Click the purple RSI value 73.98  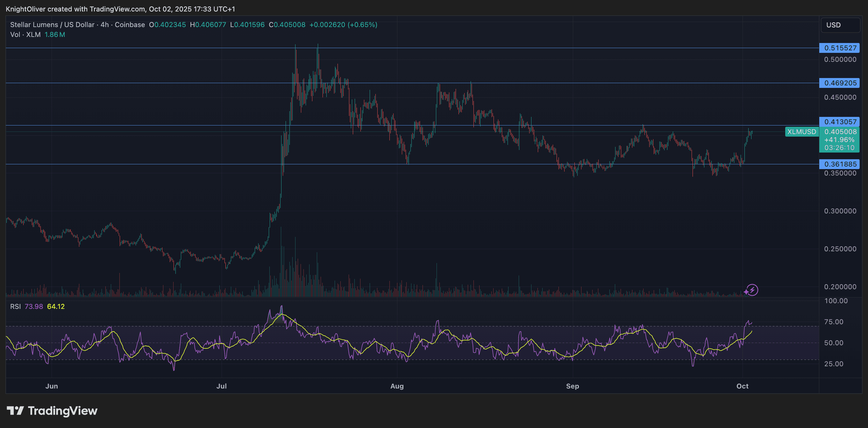pyautogui.click(x=34, y=306)
